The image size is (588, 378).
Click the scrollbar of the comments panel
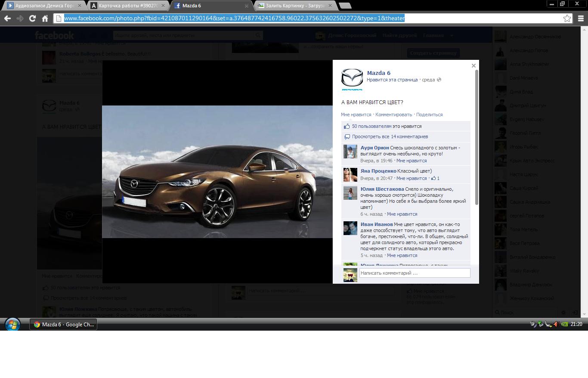[477, 137]
